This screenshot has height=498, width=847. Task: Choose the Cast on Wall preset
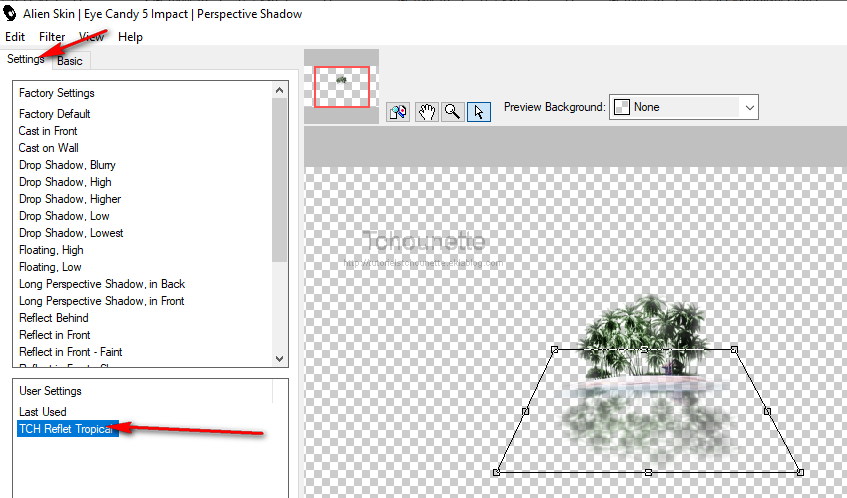[48, 148]
